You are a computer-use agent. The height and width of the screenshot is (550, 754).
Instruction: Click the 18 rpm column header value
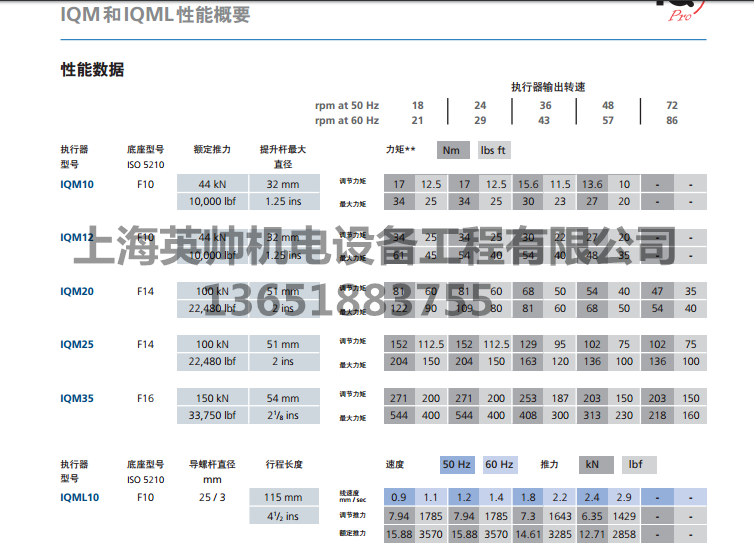coord(417,105)
